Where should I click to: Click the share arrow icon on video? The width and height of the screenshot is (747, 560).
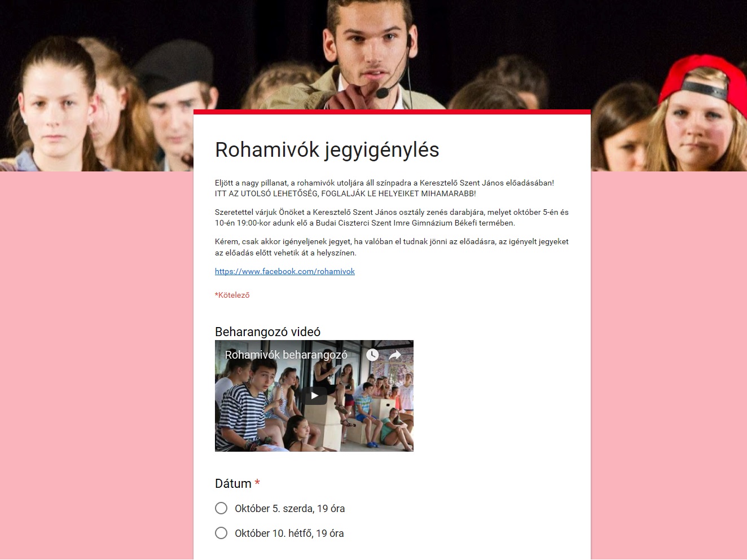point(395,355)
